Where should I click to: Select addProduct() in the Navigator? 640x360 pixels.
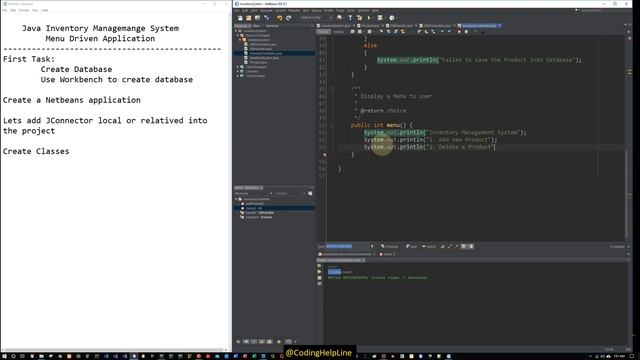tap(254, 204)
